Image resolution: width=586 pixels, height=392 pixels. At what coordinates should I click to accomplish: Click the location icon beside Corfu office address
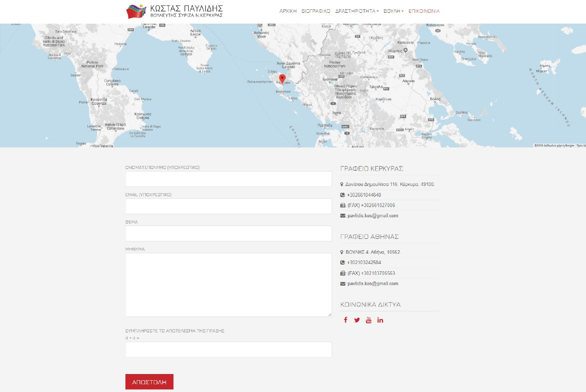click(x=342, y=184)
